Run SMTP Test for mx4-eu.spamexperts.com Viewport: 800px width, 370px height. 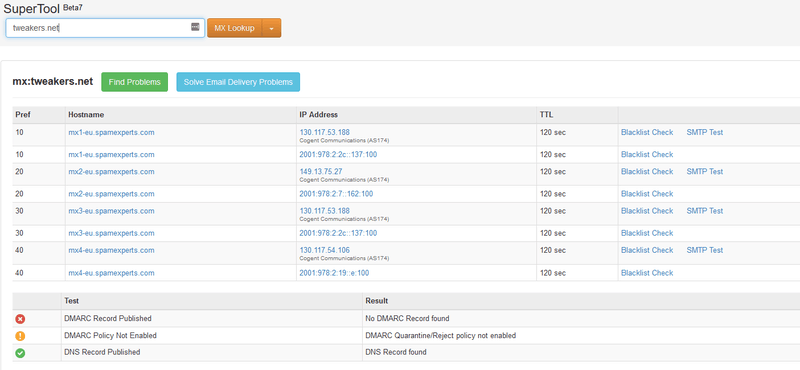(705, 250)
